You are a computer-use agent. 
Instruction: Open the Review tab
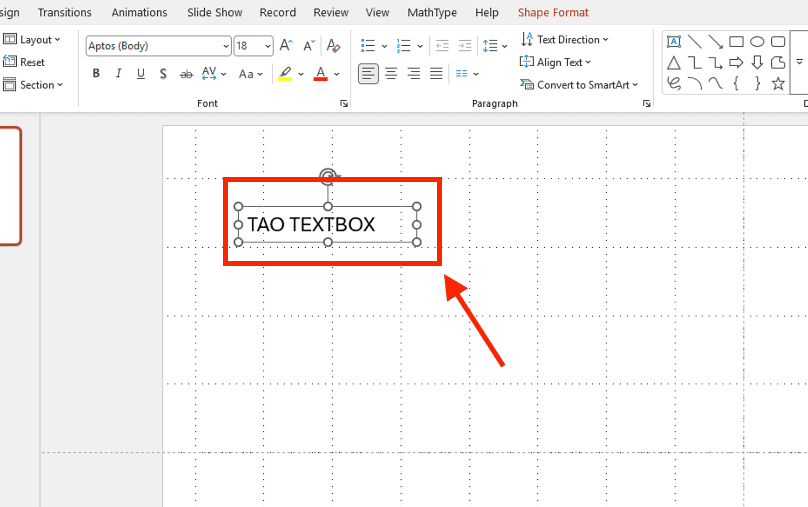pos(331,12)
